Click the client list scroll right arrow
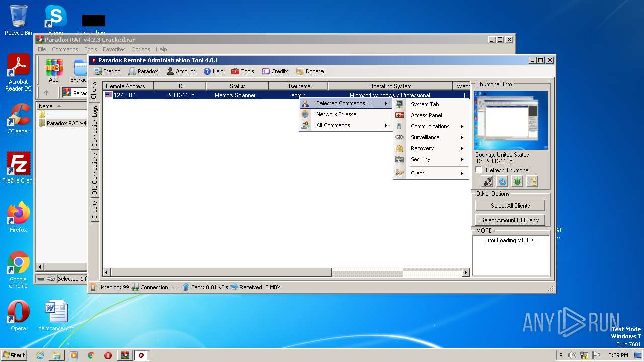 (x=466, y=273)
